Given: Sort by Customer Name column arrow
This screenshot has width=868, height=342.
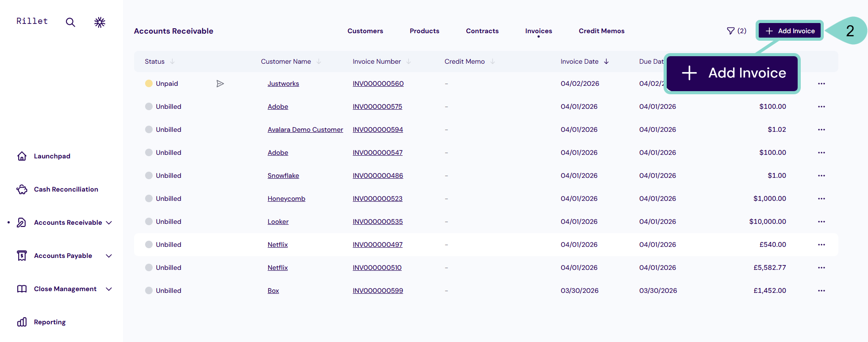Looking at the screenshot, I should (319, 61).
